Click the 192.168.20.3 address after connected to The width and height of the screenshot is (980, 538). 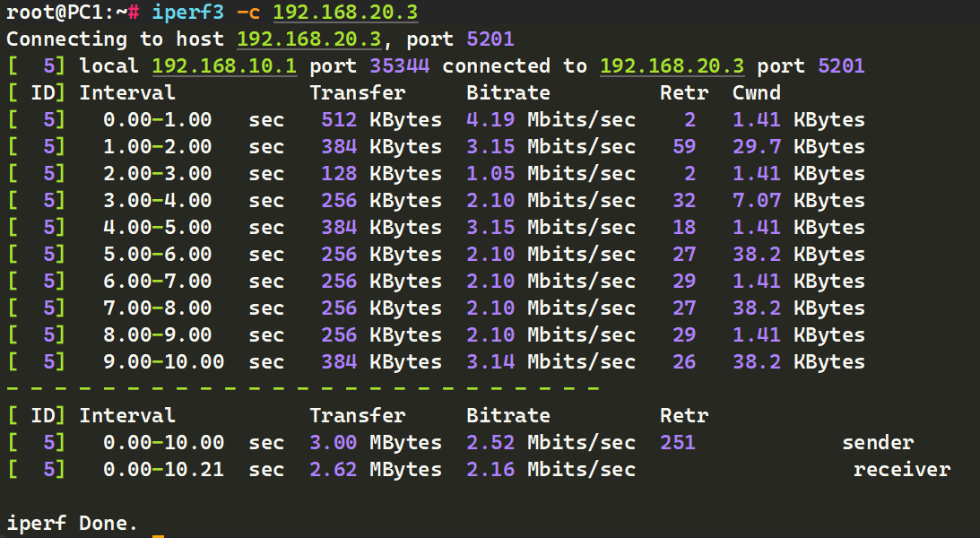pos(672,65)
